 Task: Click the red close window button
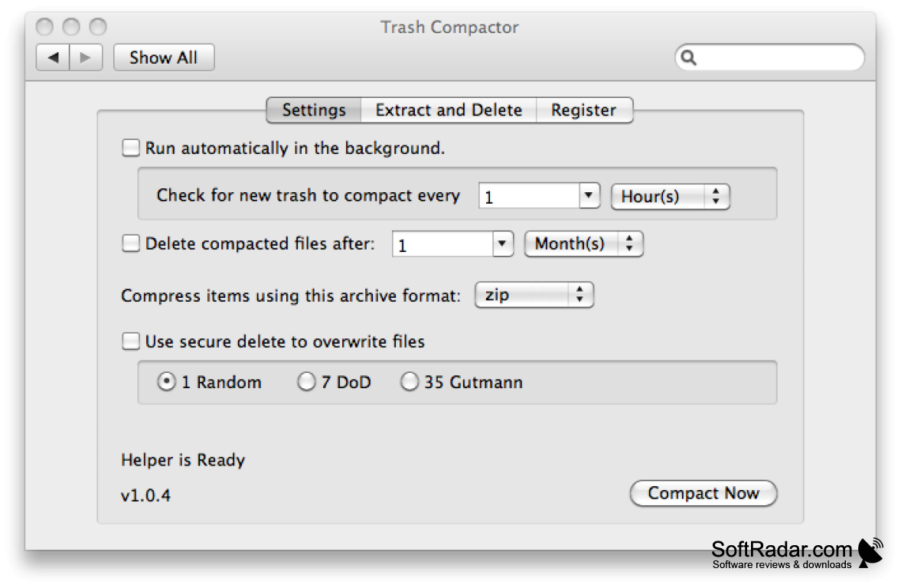pos(44,27)
